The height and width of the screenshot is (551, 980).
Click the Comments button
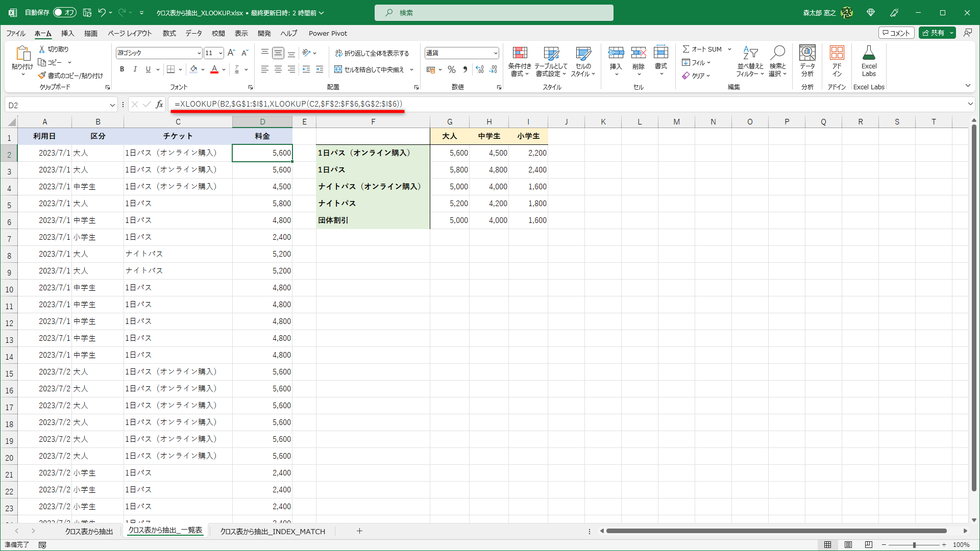(x=896, y=33)
